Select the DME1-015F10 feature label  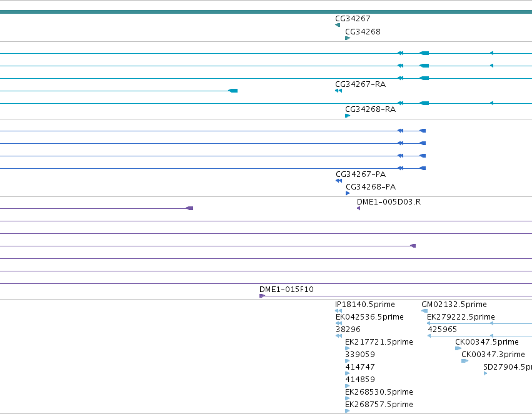[286, 290]
